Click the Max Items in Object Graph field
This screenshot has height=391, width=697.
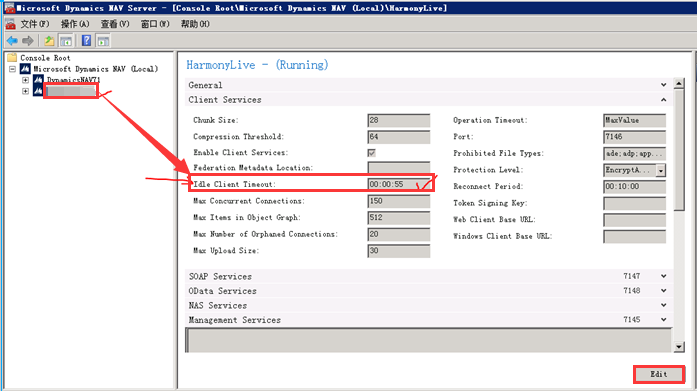399,218
